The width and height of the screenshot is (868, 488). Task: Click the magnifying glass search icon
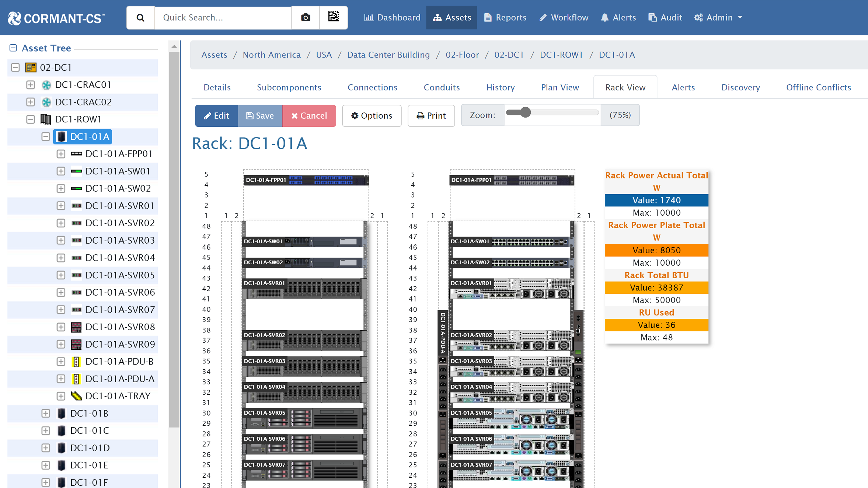[x=140, y=17]
